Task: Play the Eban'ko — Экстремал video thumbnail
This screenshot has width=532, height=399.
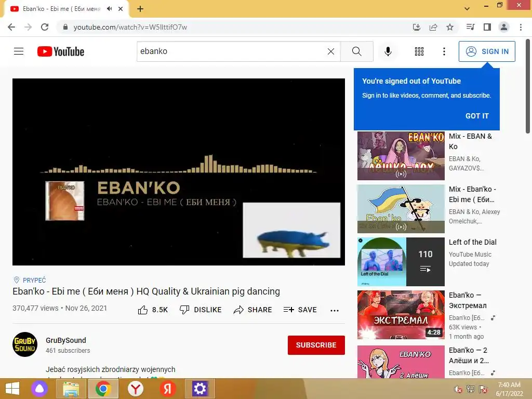Action: (x=401, y=314)
